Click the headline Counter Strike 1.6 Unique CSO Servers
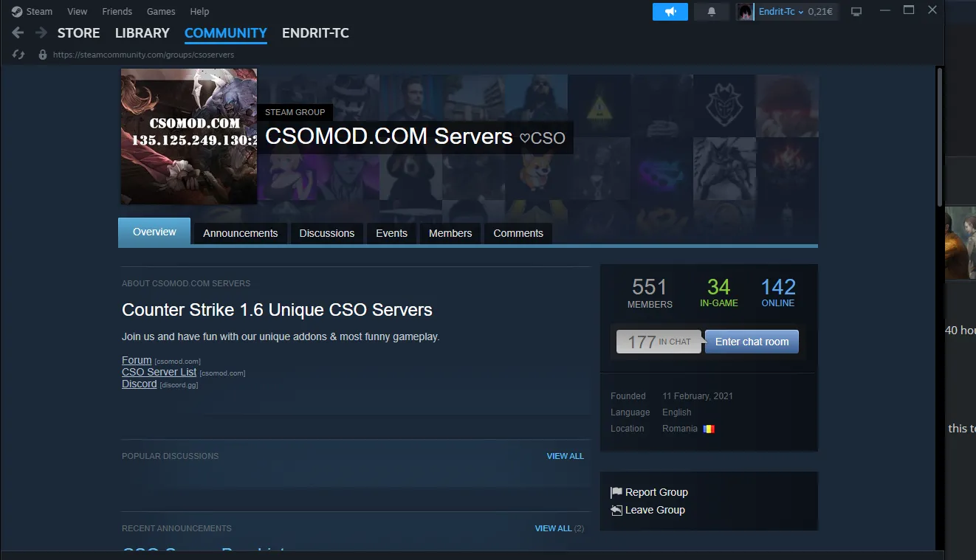 pyautogui.click(x=277, y=310)
